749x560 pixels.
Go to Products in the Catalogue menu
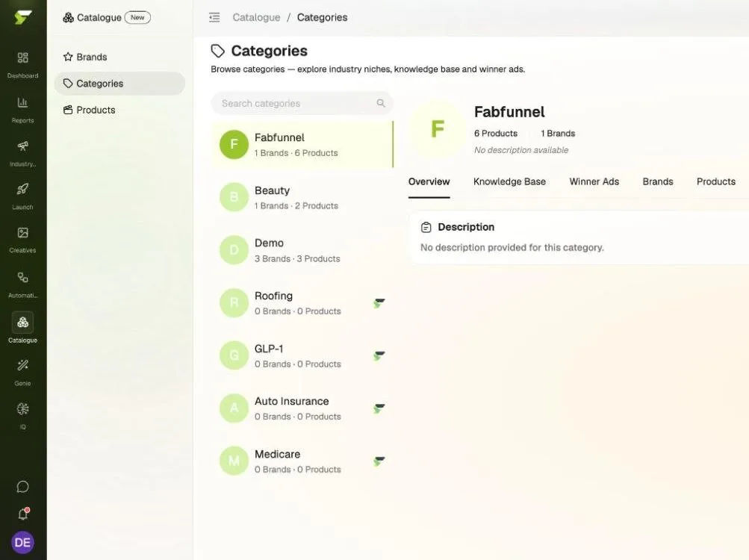[119, 110]
